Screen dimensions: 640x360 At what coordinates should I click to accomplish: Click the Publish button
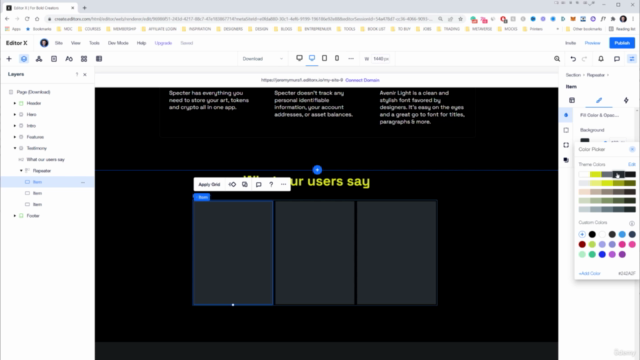[x=622, y=43]
